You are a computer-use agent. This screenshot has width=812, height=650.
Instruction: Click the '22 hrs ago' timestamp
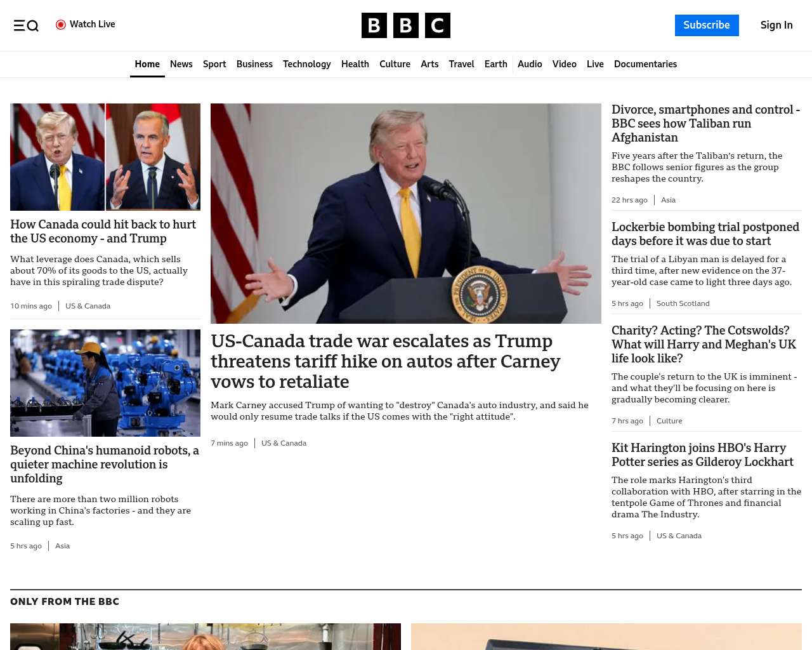pyautogui.click(x=629, y=200)
